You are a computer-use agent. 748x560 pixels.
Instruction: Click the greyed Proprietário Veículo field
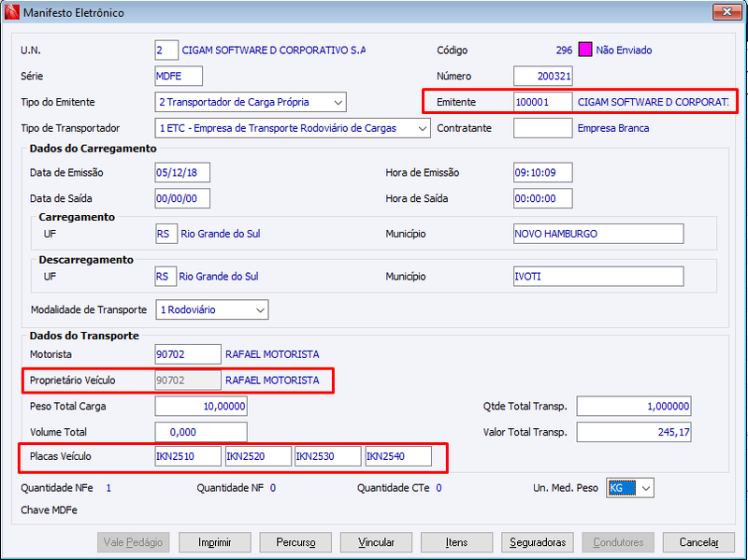[x=188, y=381]
